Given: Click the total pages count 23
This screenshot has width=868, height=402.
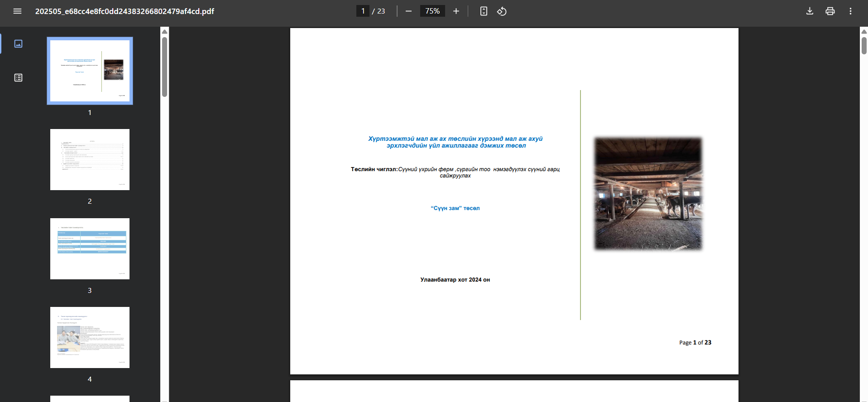Looking at the screenshot, I should [381, 11].
